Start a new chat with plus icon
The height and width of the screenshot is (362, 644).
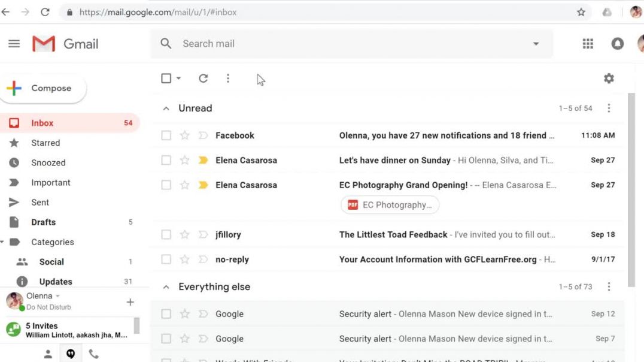point(130,302)
